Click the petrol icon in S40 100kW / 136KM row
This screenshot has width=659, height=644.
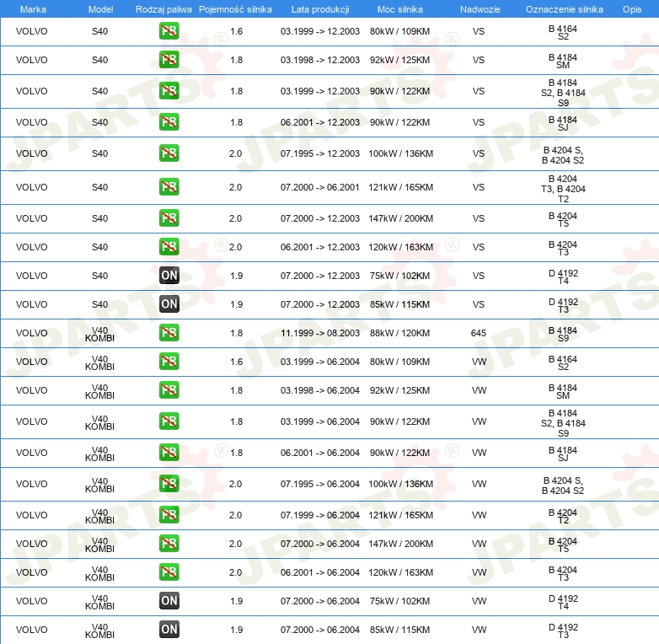[169, 153]
